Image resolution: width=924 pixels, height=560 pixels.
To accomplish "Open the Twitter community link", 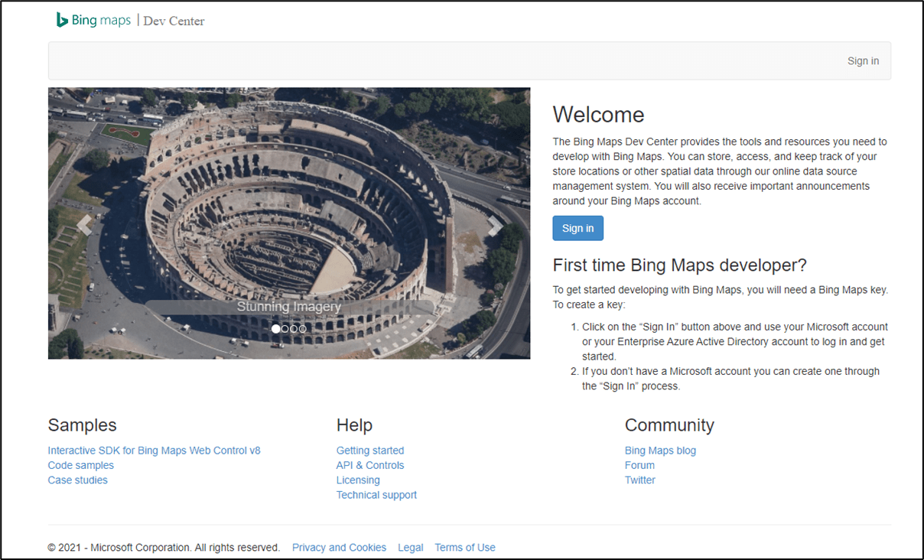I will click(640, 480).
